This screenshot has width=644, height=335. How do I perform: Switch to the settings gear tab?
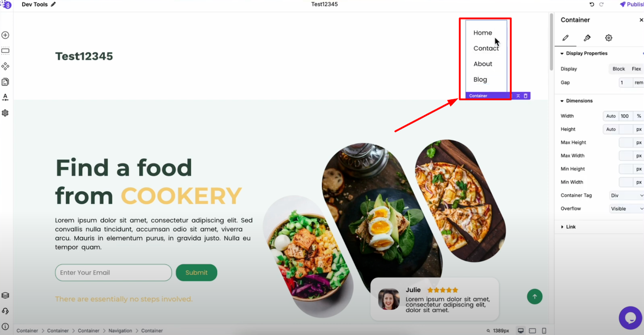(609, 38)
